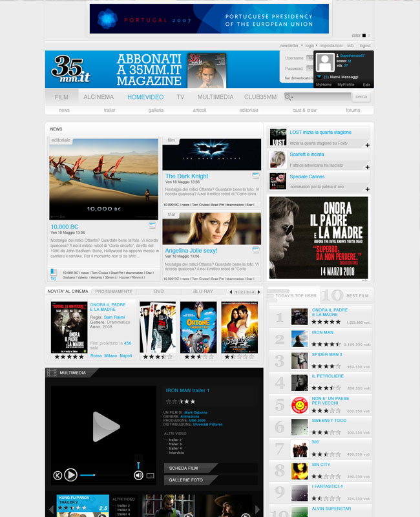Select the black color theme swatch
Image resolution: width=420 pixels, height=517 pixels.
click(364, 36)
